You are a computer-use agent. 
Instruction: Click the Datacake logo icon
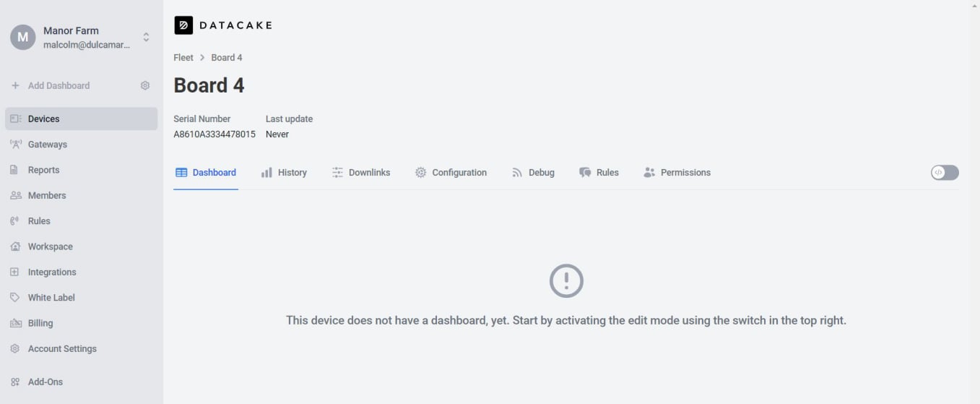pos(183,25)
